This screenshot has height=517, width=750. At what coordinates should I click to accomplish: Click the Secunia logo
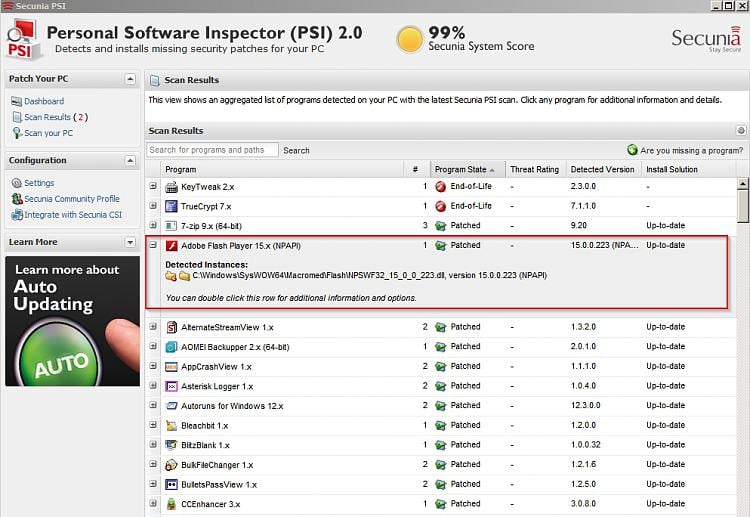click(706, 39)
